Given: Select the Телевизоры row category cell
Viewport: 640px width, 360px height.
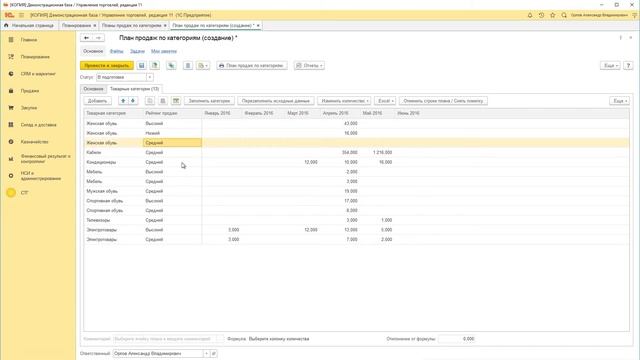Looking at the screenshot, I should click(113, 220).
